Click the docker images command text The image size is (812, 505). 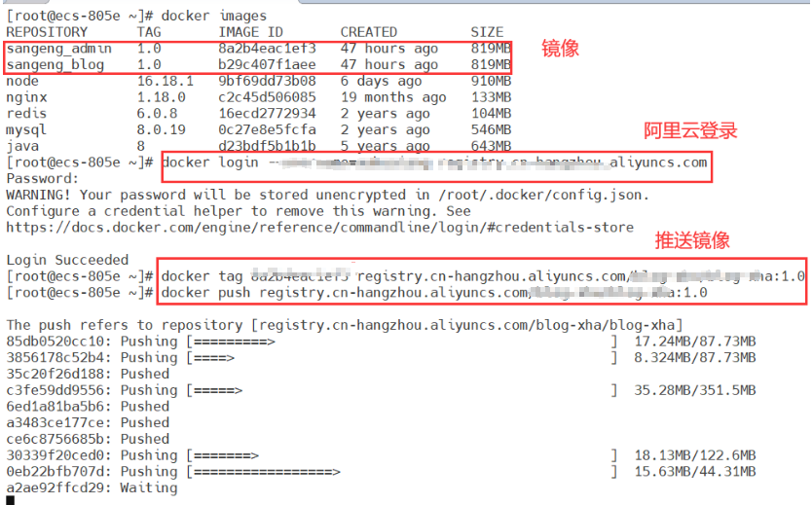pos(214,16)
